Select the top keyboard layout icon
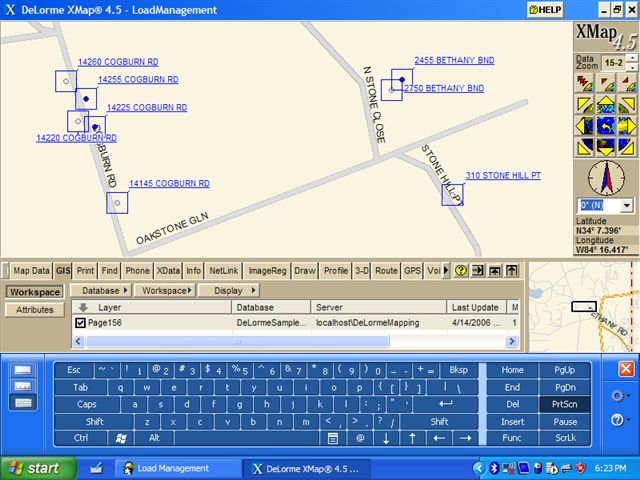Viewport: 640px width, 480px height. click(x=23, y=370)
